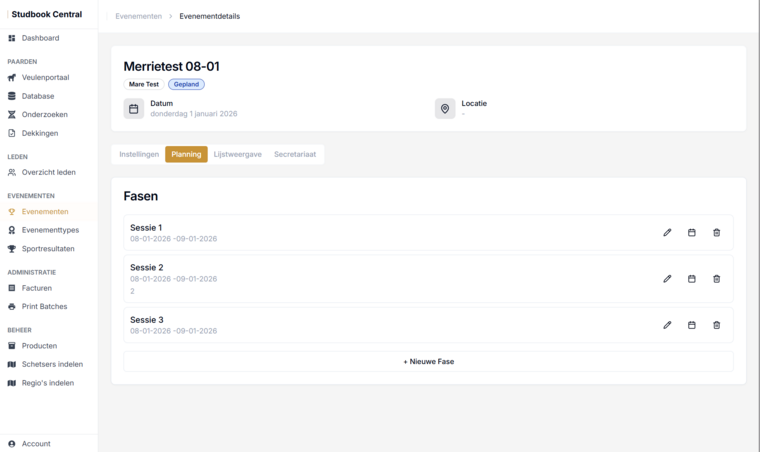The image size is (760, 452).
Task: Open Schetsers indelen page
Action: tap(52, 364)
